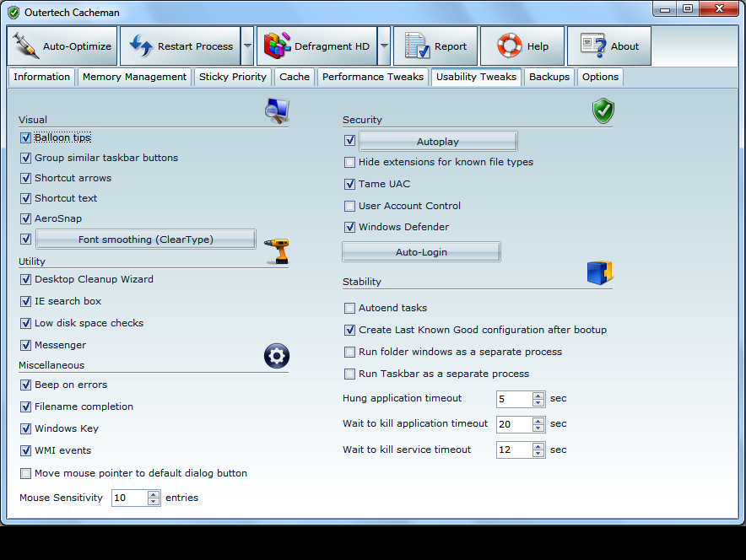The height and width of the screenshot is (560, 746).
Task: Disable the Balloon tips checkbox
Action: pyautogui.click(x=25, y=137)
